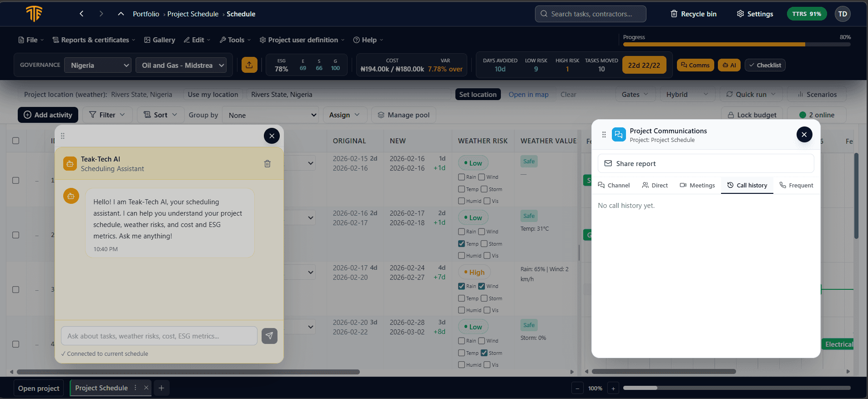Image resolution: width=868 pixels, height=399 pixels.
Task: Select row 2 checkbox
Action: tap(15, 235)
